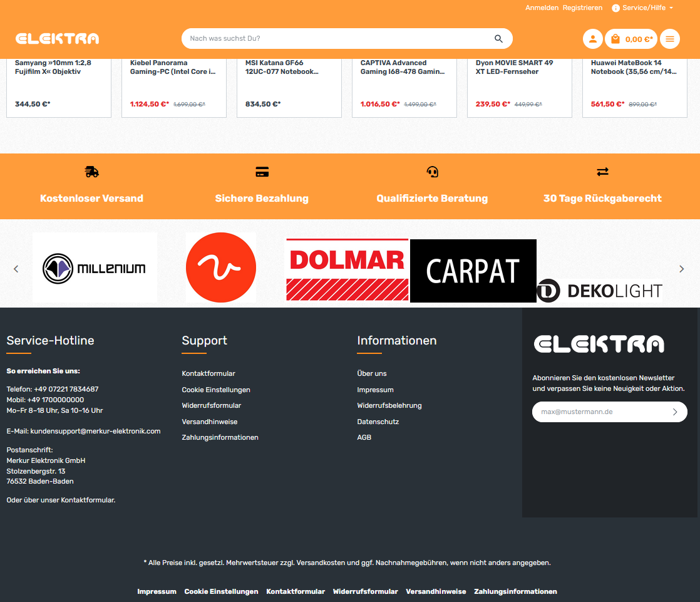Open Huawei MateBook 14 product
Viewport: 700px width, 602px height.
click(634, 88)
